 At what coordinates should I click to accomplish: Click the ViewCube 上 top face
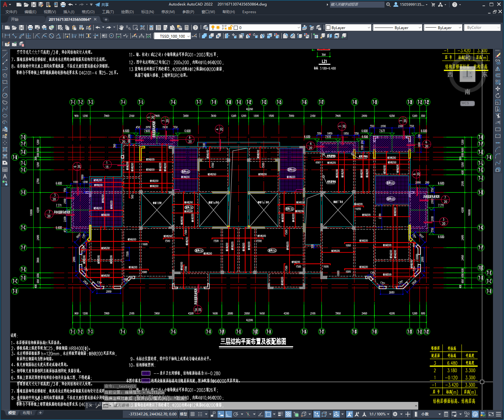pos(467,74)
